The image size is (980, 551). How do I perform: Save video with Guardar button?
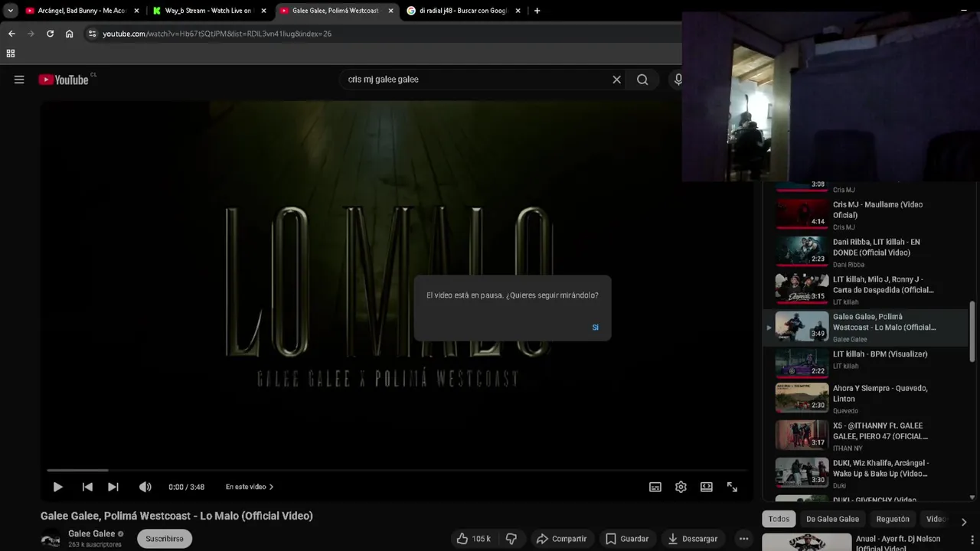pos(627,539)
